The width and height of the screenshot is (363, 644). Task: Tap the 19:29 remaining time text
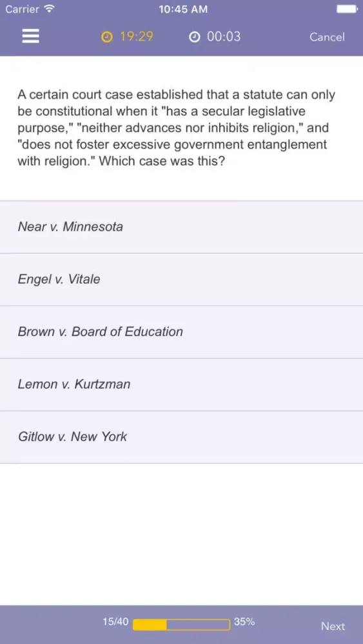pyautogui.click(x=137, y=37)
